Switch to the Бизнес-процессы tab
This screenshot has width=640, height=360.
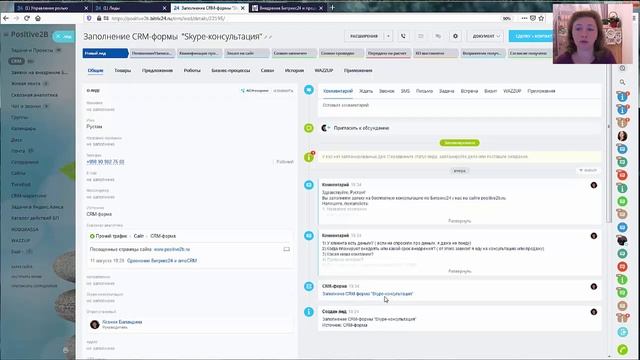(231, 71)
